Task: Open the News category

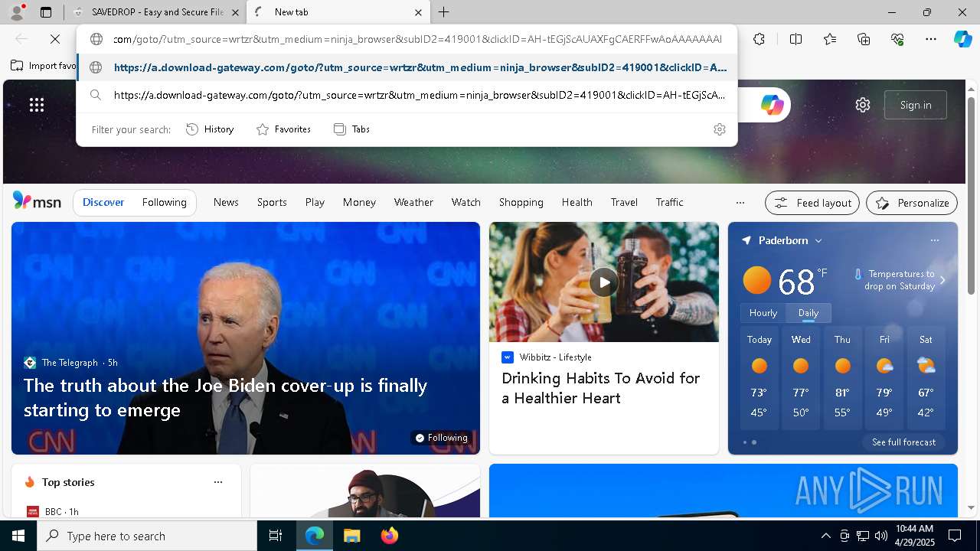Action: (226, 203)
